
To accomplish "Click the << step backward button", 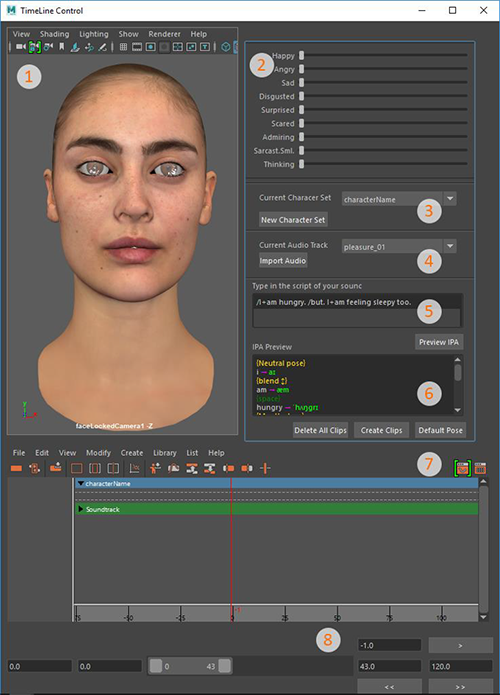I will pyautogui.click(x=389, y=687).
